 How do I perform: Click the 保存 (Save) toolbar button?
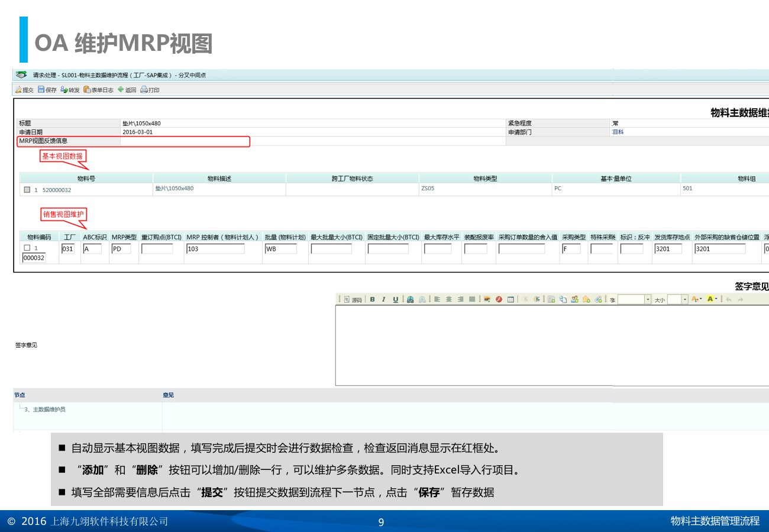tap(47, 90)
